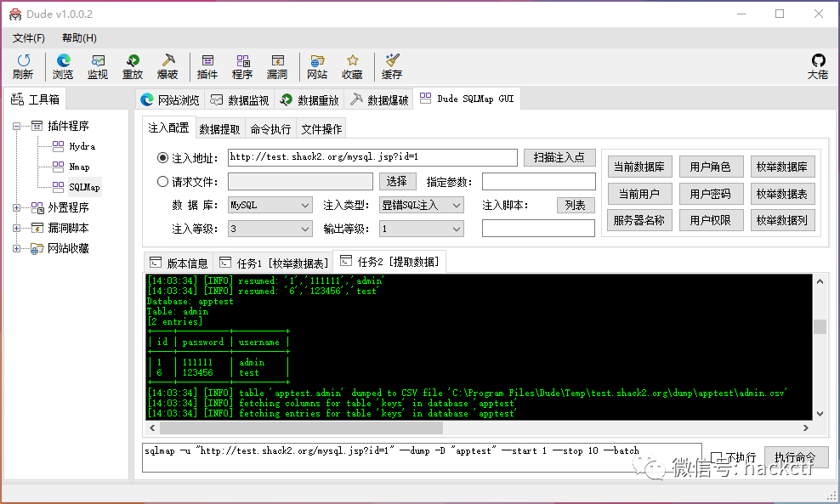Viewport: 840px width, 504px height.
Task: Switch to the 数据爆破 tab
Action: click(379, 99)
